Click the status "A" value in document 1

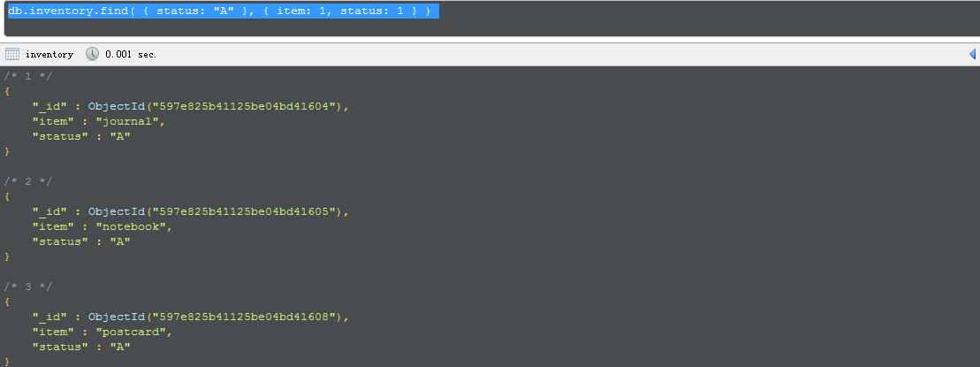[120, 136]
